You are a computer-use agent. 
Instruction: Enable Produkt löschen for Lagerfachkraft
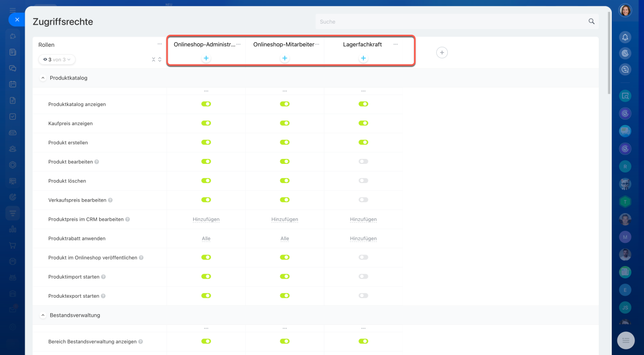point(363,181)
